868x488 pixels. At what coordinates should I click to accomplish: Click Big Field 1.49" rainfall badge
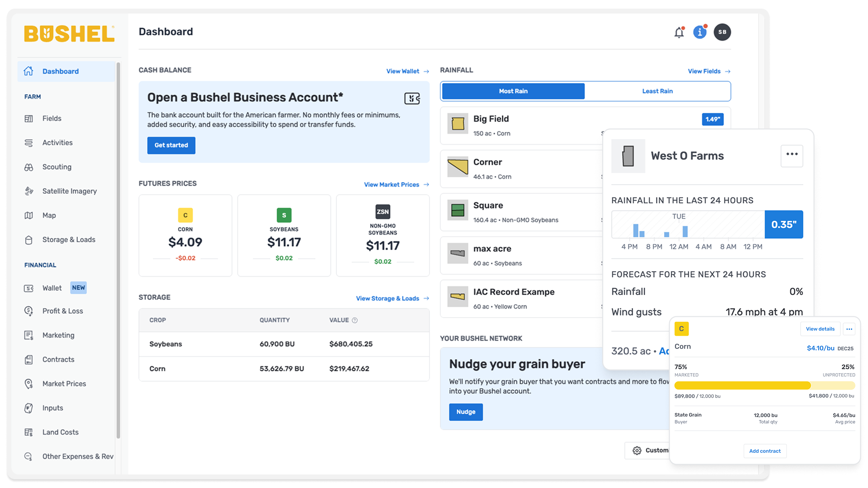point(712,119)
